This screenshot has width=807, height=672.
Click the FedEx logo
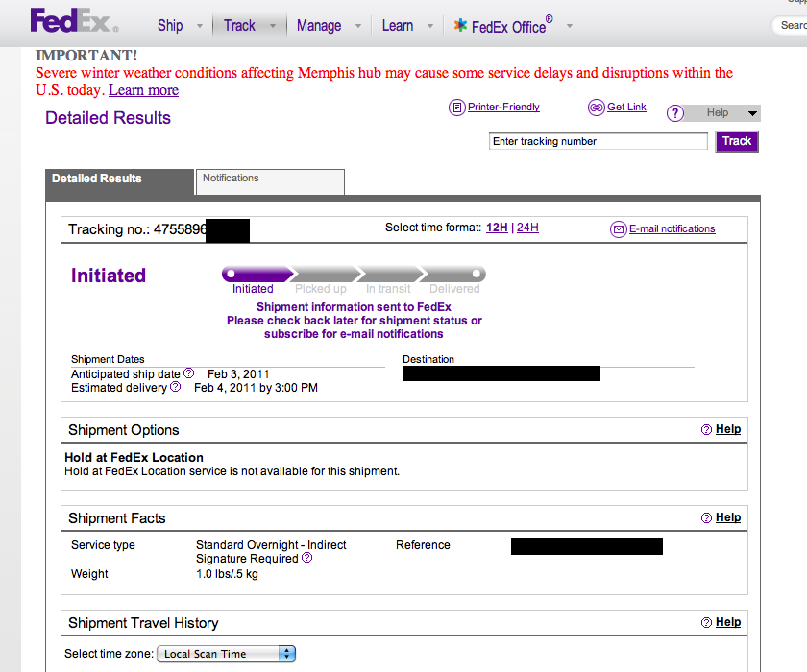coord(74,20)
